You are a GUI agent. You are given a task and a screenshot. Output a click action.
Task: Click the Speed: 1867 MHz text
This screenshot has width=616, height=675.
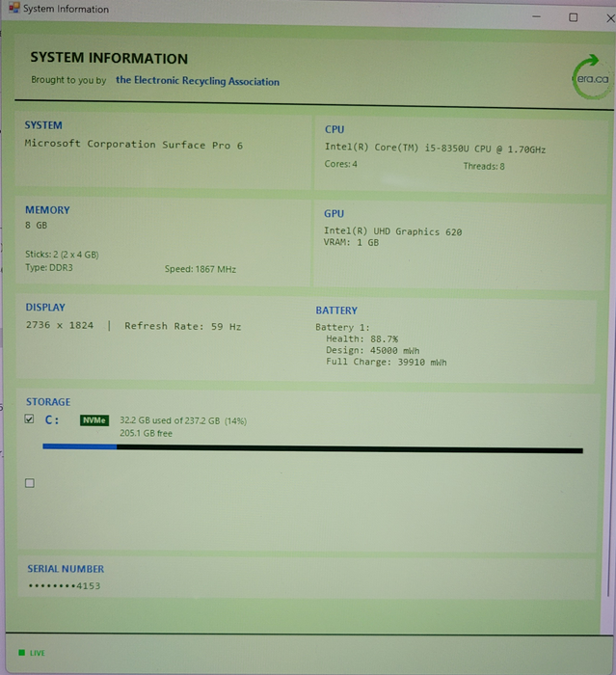click(x=201, y=269)
